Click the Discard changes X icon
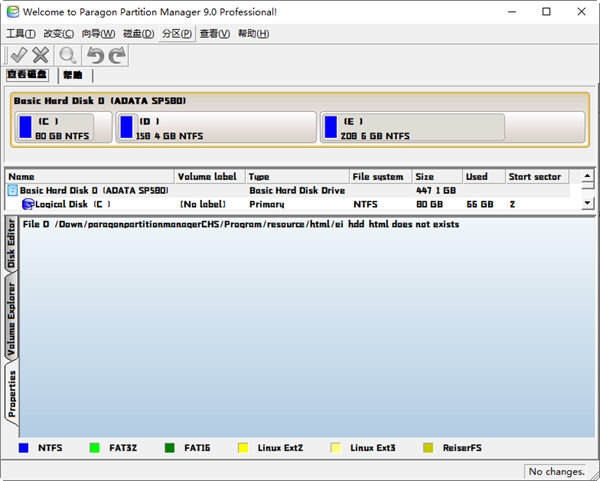The width and height of the screenshot is (600, 481). (40, 55)
